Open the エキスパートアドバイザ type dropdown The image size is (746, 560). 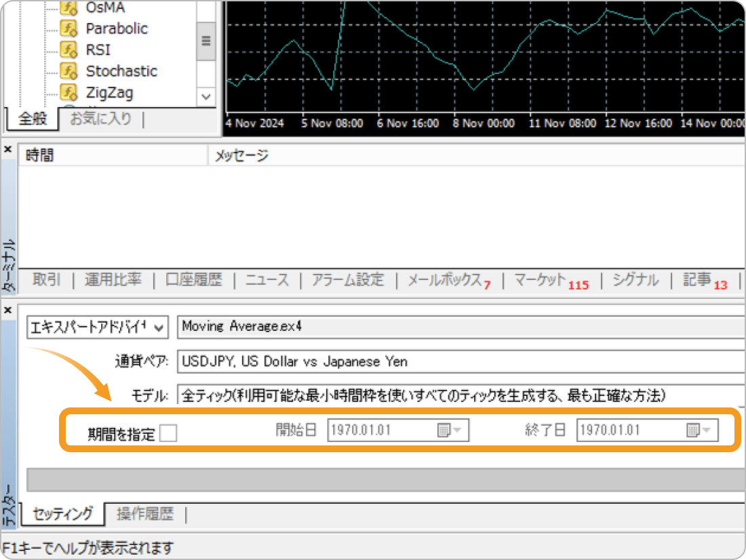[x=98, y=327]
